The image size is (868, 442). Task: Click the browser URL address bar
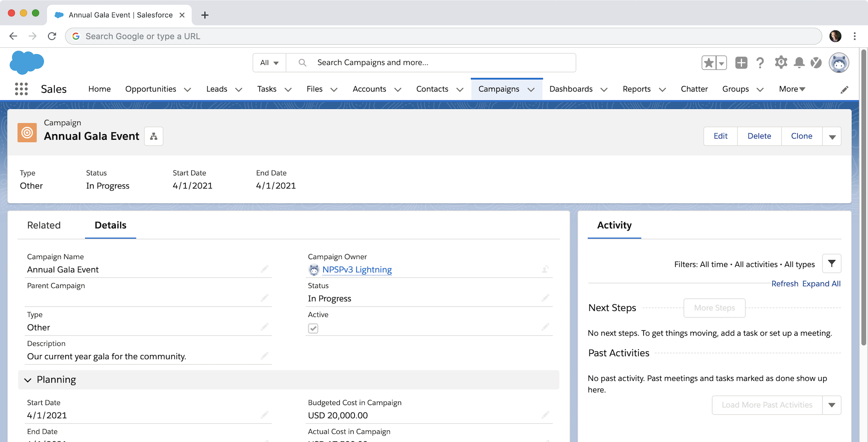click(444, 36)
